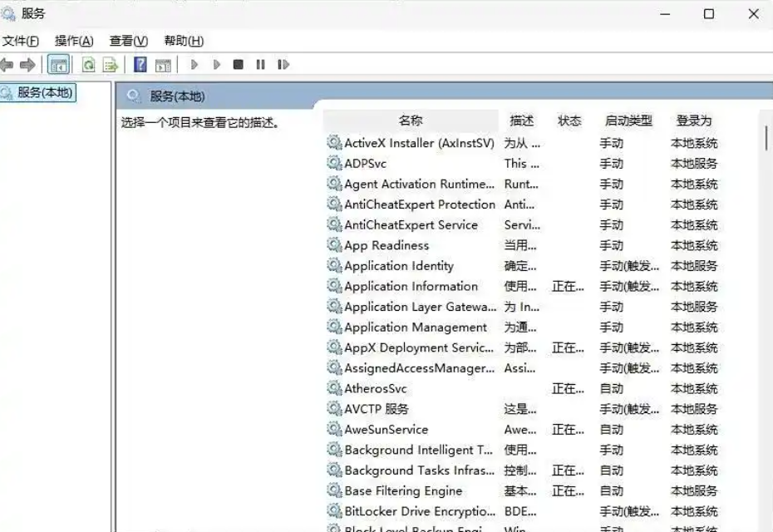Click the Back arrow in toolbar
Image resolution: width=773 pixels, height=532 pixels.
click(7, 65)
